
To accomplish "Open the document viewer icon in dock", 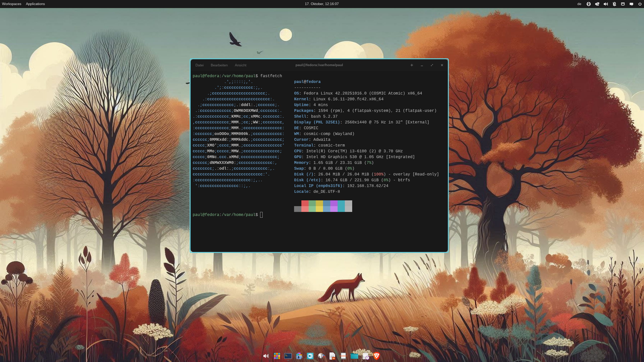I will pos(332,356).
